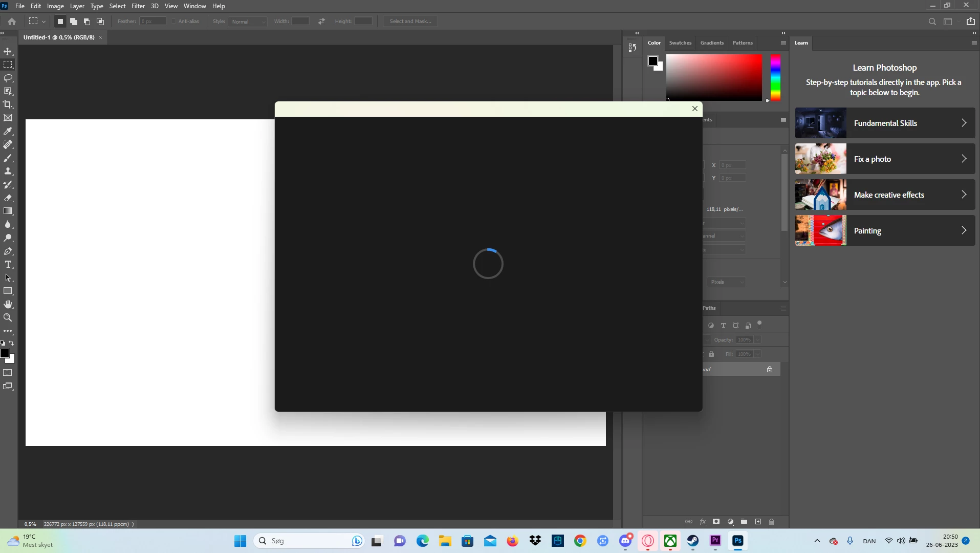Open the Layer menu
The height and width of the screenshot is (553, 980).
tap(77, 6)
